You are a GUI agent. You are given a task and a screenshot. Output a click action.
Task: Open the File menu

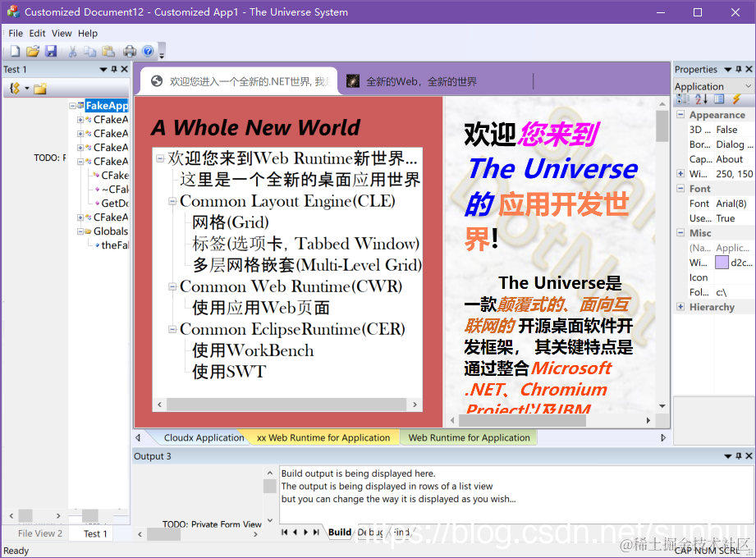click(x=16, y=34)
